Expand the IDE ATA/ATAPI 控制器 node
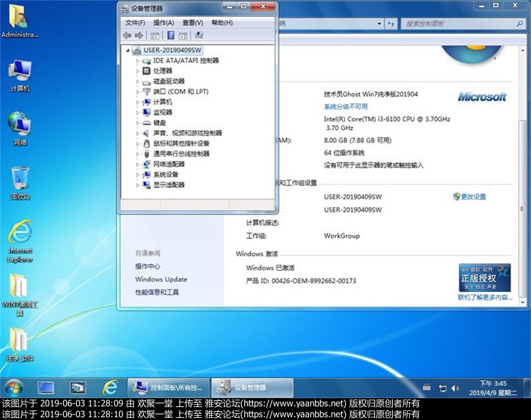The width and height of the screenshot is (531, 420). coord(138,61)
